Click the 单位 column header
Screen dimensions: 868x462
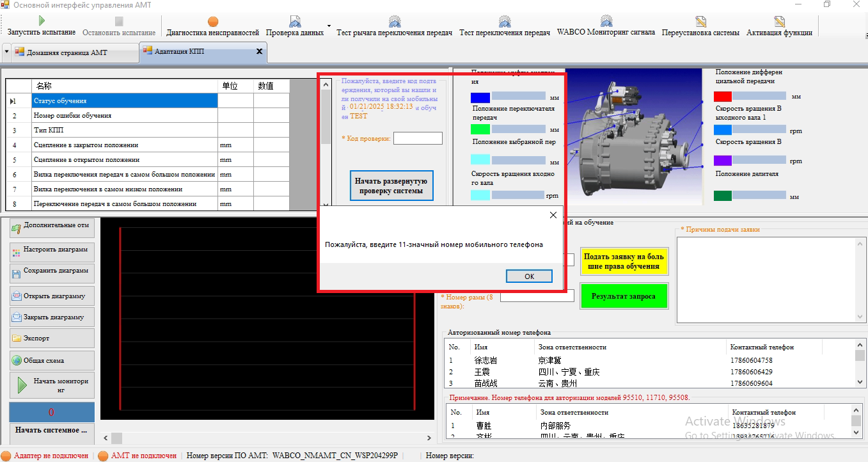pyautogui.click(x=236, y=86)
